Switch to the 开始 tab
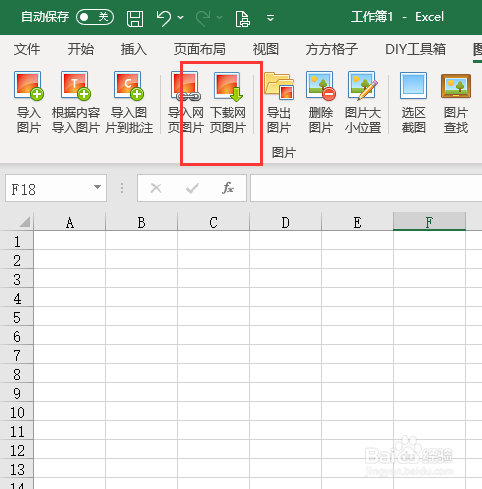 (81, 49)
